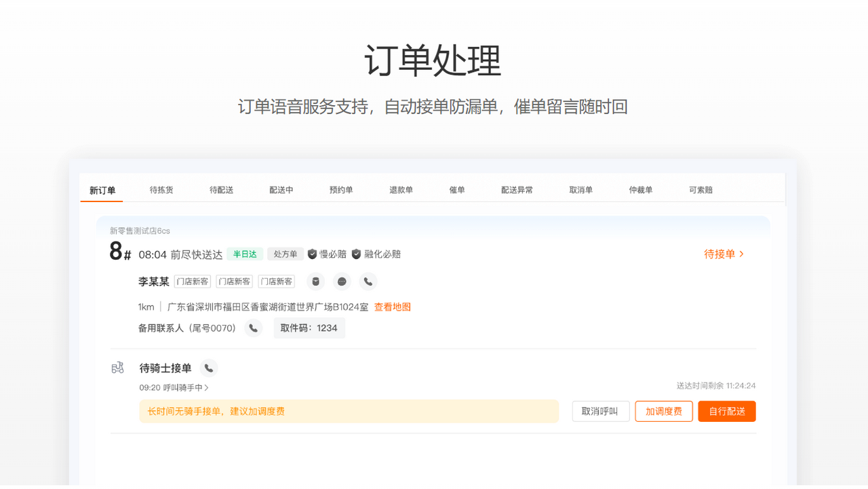Call the backup contact via its phone icon
The height and width of the screenshot is (489, 868).
pyautogui.click(x=253, y=328)
